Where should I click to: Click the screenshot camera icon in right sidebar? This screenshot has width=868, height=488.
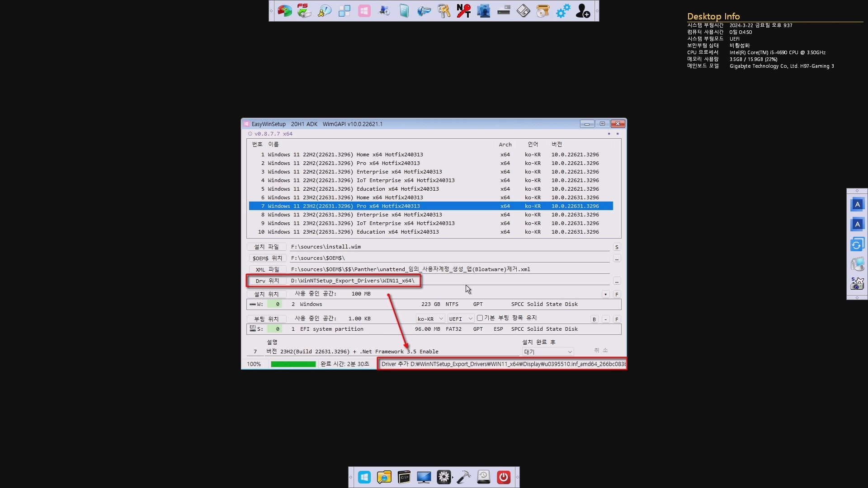857,284
